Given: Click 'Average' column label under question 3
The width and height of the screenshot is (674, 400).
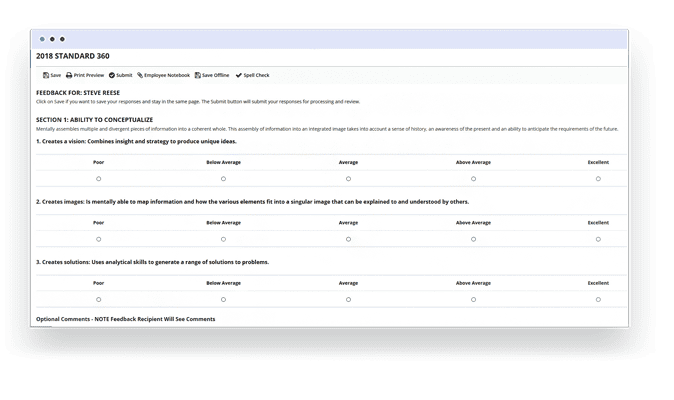Looking at the screenshot, I should click(x=348, y=283).
